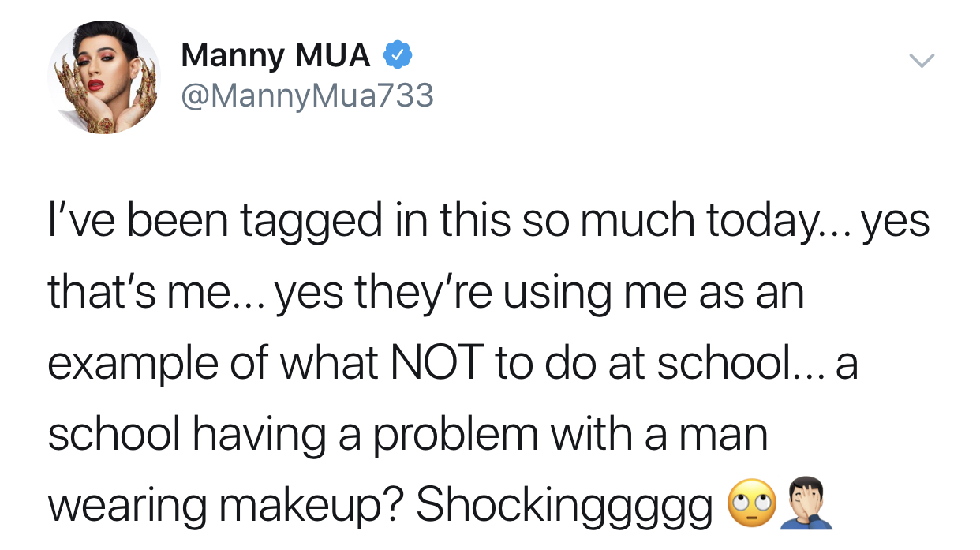Click the phrase "with a man"
Image resolution: width=980 pixels, height=550 pixels.
click(659, 436)
